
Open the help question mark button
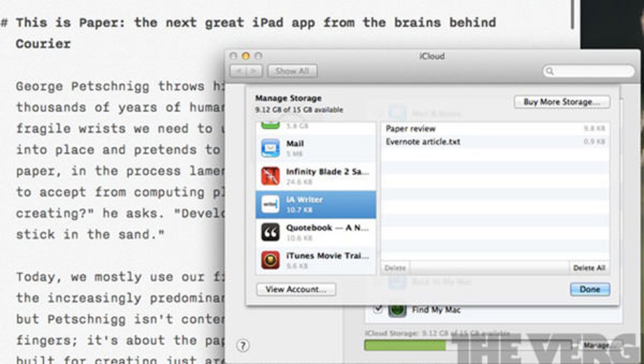coord(243,345)
